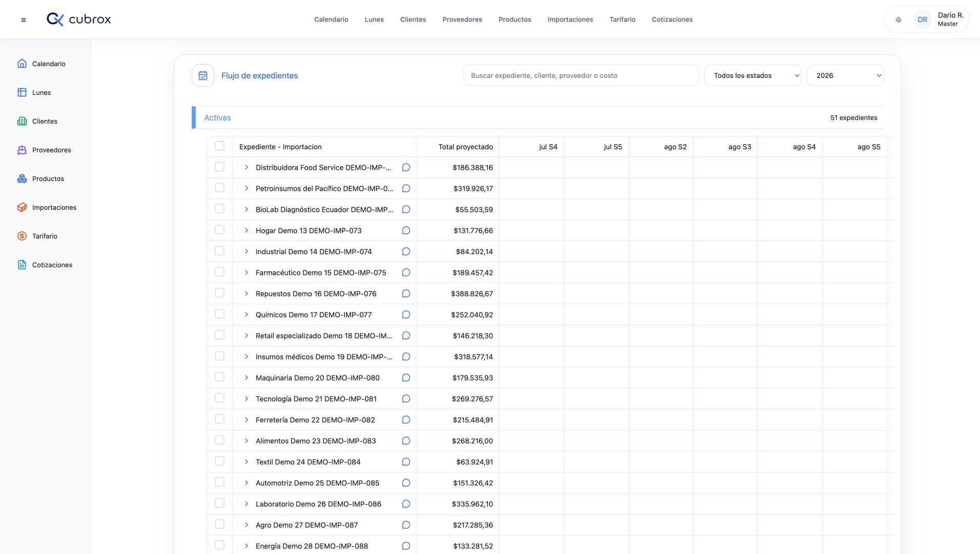
Task: Open comments for Retail especializado Demo 18 row
Action: click(x=406, y=335)
